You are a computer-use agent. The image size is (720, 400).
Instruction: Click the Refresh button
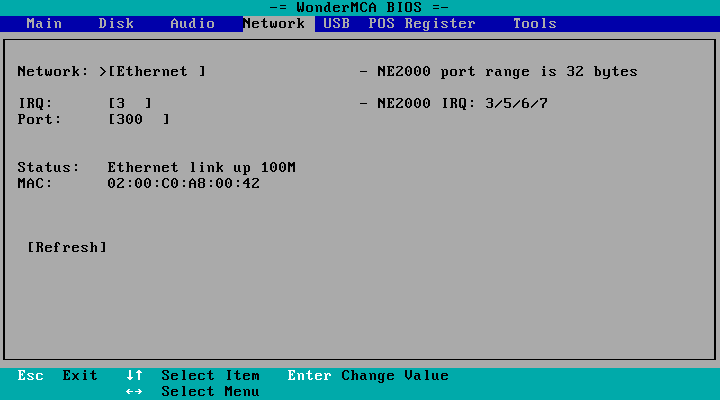(67, 248)
